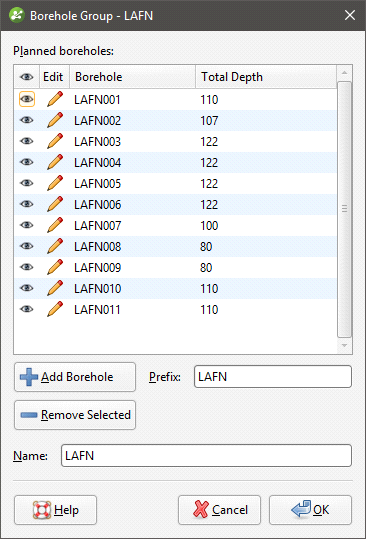Click the application logo in the title bar
The width and height of the screenshot is (366, 539).
17,15
